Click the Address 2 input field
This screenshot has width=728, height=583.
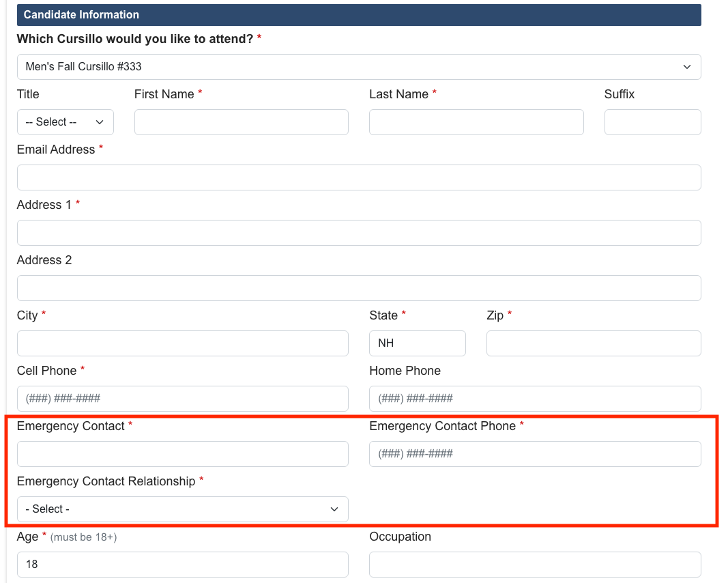pos(359,288)
